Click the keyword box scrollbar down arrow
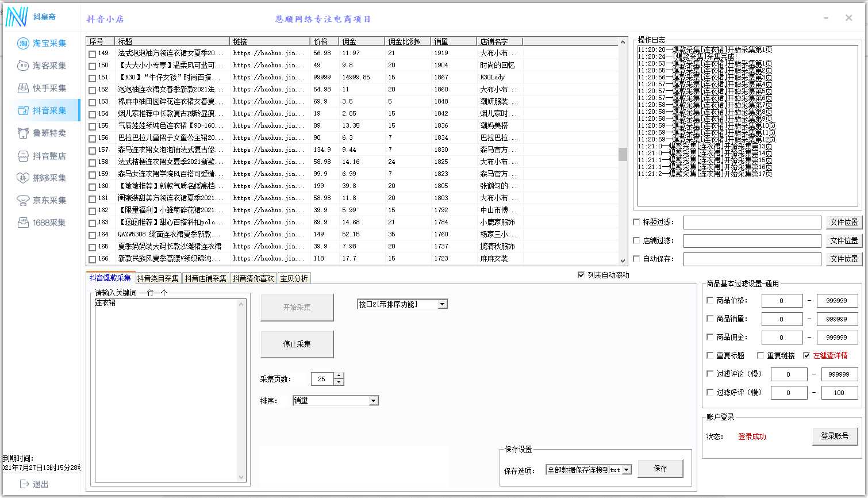Screen dimensions: 868x498 click(x=242, y=477)
